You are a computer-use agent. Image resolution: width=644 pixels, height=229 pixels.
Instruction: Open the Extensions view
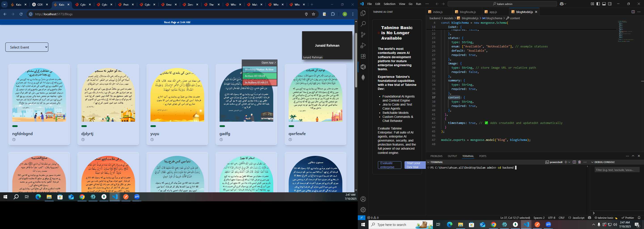(363, 56)
